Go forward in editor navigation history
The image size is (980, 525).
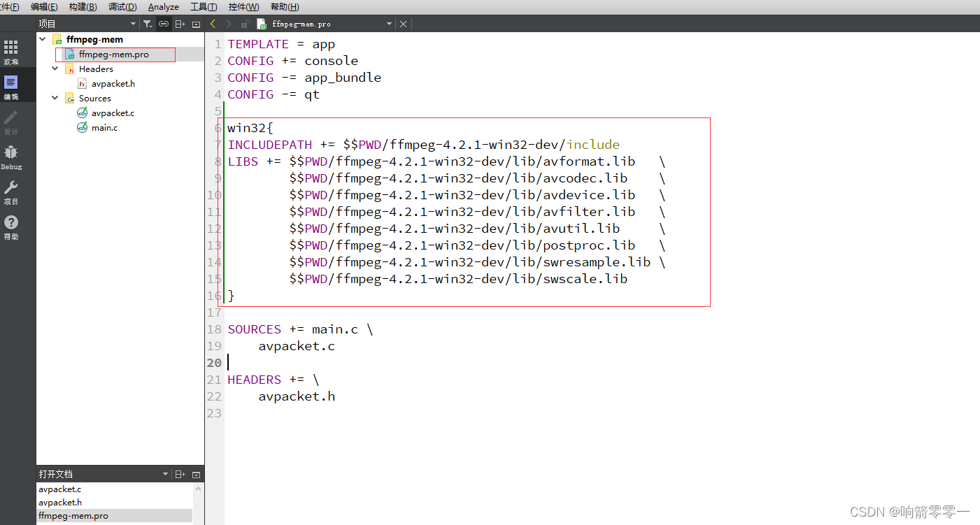coord(229,24)
